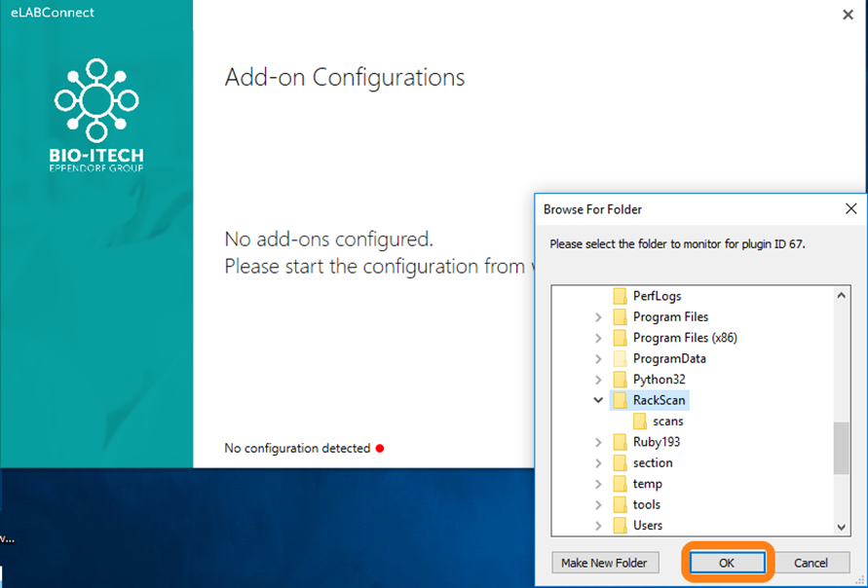Click scroll down arrow in folder tree
868x588 pixels.
pyautogui.click(x=842, y=527)
